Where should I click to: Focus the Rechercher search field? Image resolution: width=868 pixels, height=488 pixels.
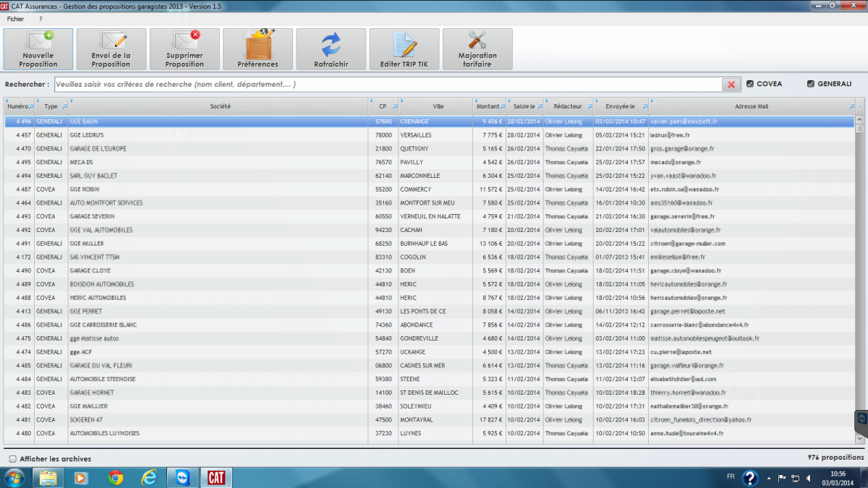387,85
